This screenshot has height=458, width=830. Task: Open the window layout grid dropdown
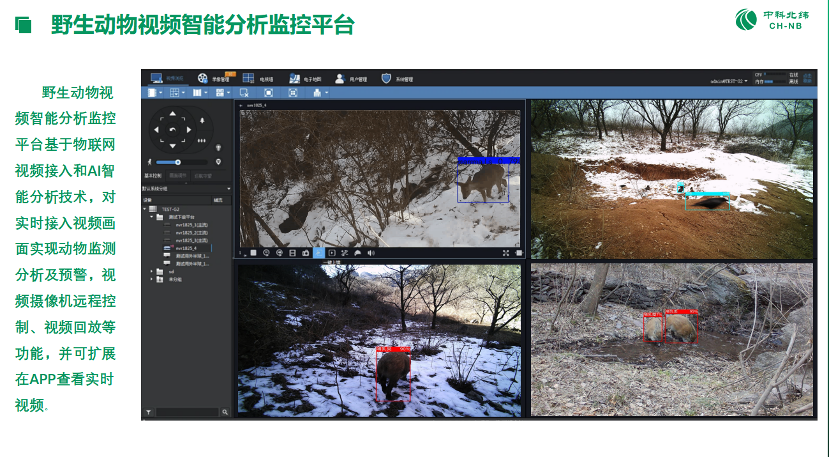click(x=176, y=93)
